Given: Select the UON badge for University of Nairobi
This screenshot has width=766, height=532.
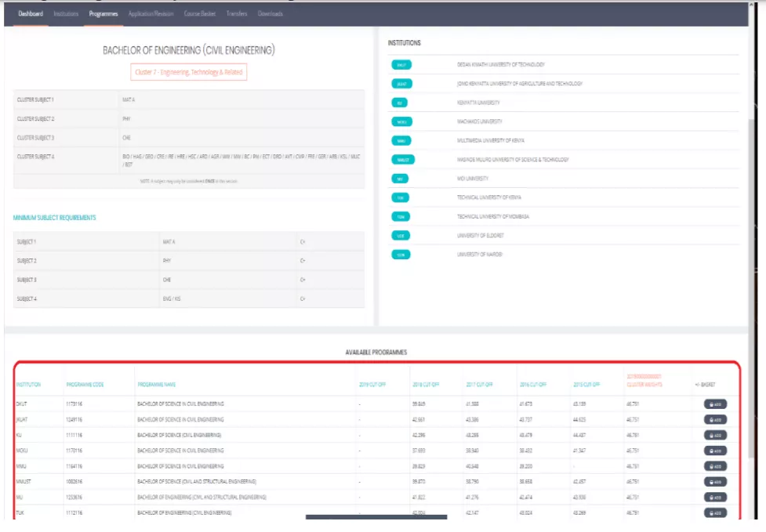Looking at the screenshot, I should tap(401, 255).
